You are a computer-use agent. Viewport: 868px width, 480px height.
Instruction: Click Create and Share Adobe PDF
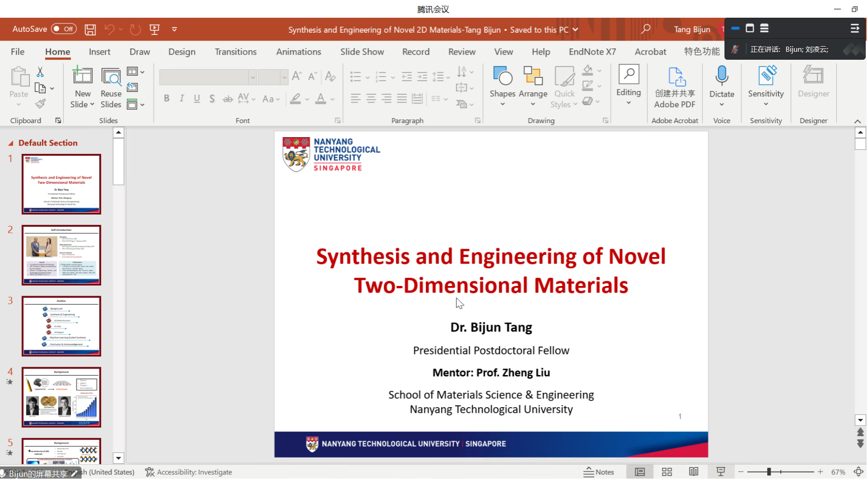pyautogui.click(x=675, y=87)
